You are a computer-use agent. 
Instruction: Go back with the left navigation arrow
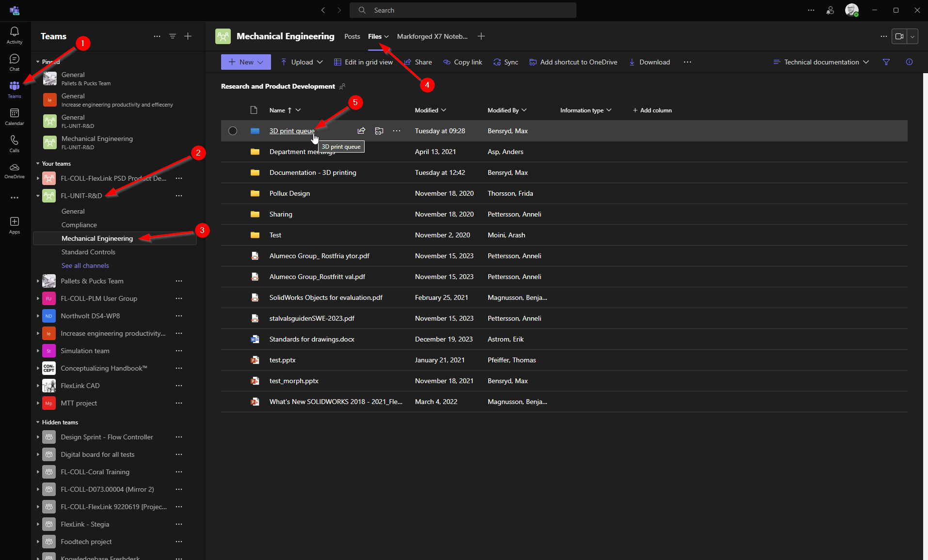[323, 10]
